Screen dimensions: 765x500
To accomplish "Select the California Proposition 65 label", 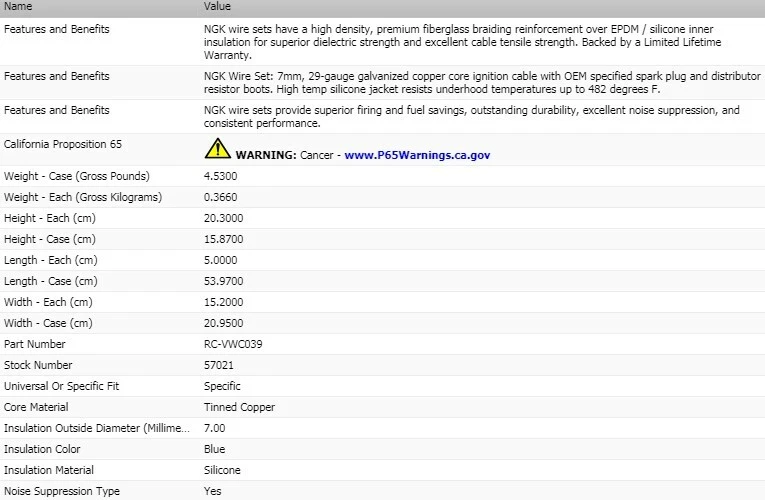I will coord(63,144).
